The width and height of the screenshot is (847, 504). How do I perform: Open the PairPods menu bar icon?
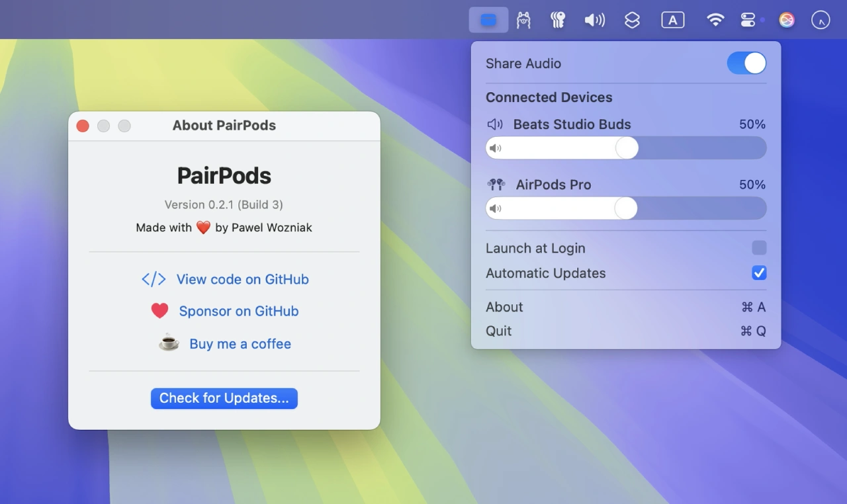point(488,20)
